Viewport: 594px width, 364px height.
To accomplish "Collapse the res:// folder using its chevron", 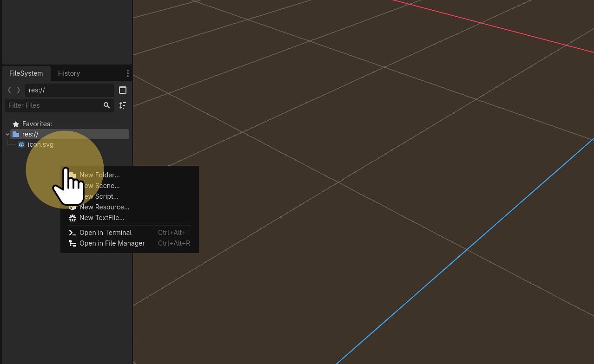I will [x=7, y=134].
